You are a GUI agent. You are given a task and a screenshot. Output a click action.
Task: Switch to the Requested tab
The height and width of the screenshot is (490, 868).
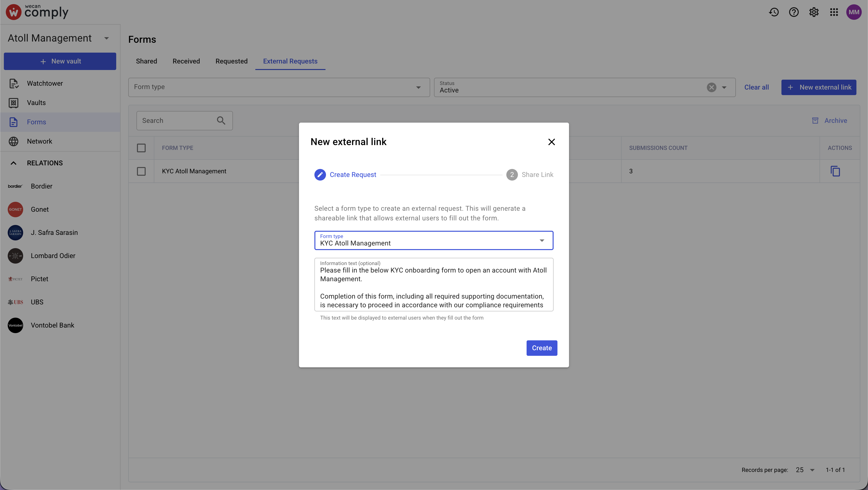231,61
